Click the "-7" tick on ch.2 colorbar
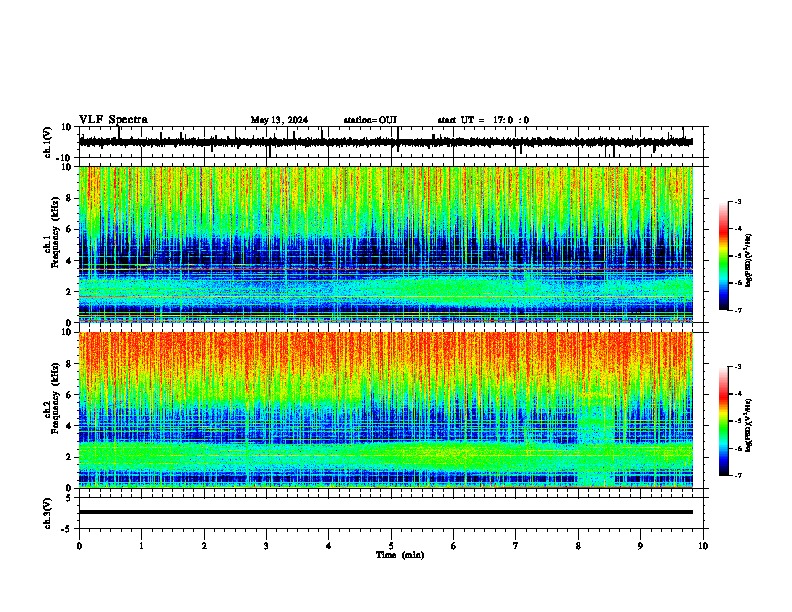Screen dimensions: 792x612 click(x=738, y=475)
